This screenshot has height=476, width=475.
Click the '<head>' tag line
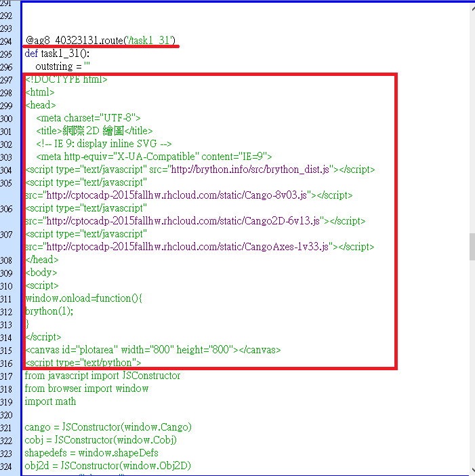click(x=41, y=105)
